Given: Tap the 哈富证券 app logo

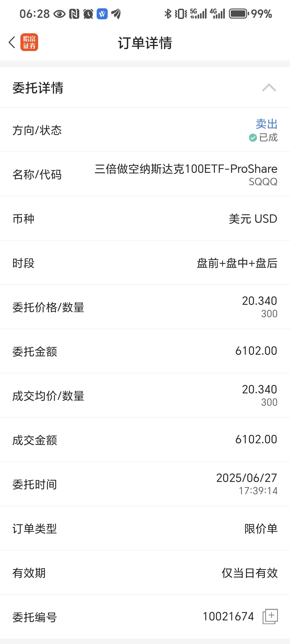Looking at the screenshot, I should (29, 42).
